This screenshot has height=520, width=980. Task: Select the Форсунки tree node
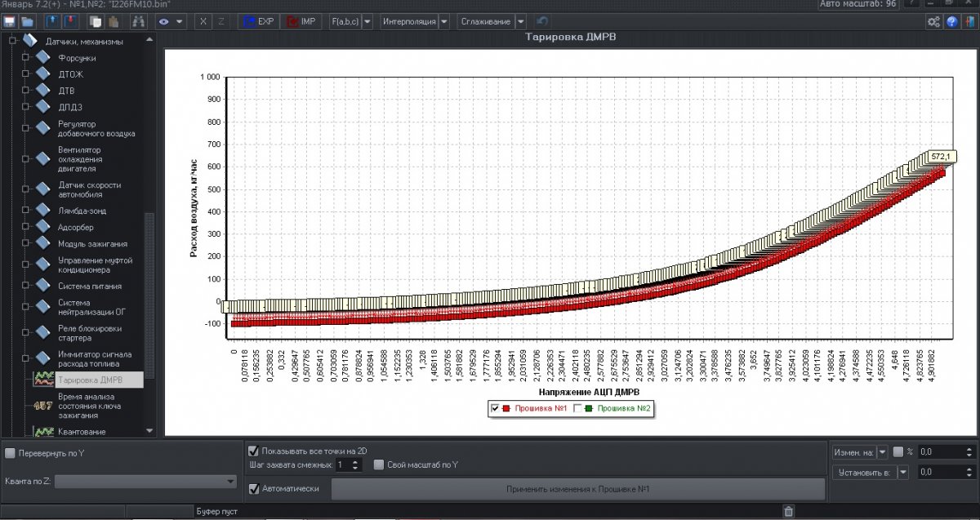tap(77, 58)
